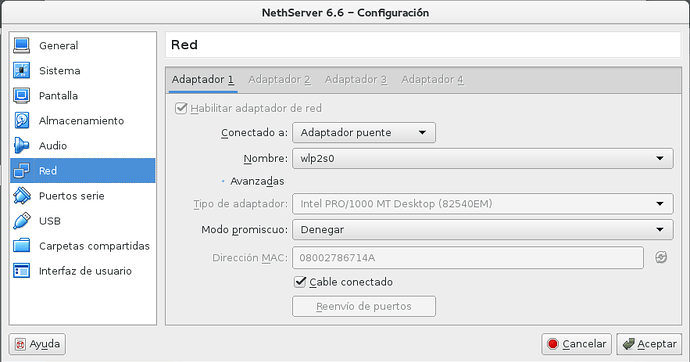Click the Dirección MAC input field
The width and height of the screenshot is (690, 362).
tap(468, 258)
